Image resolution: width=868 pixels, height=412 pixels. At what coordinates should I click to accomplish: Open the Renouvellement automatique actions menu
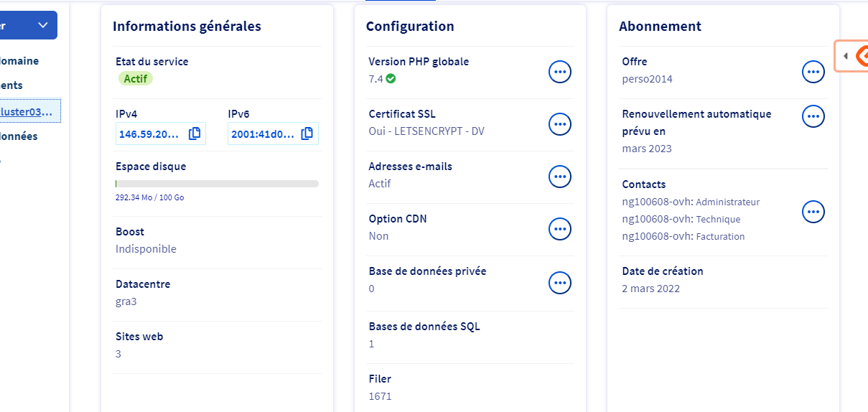(813, 116)
